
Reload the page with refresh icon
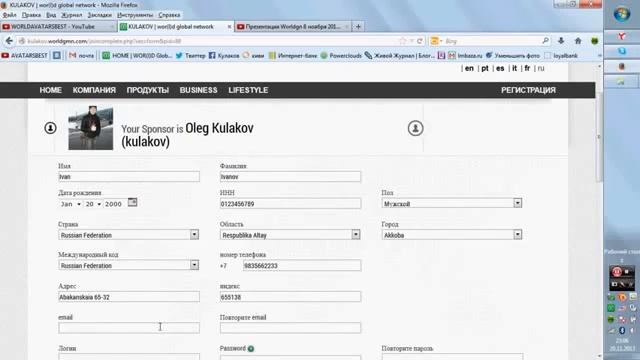(x=420, y=41)
